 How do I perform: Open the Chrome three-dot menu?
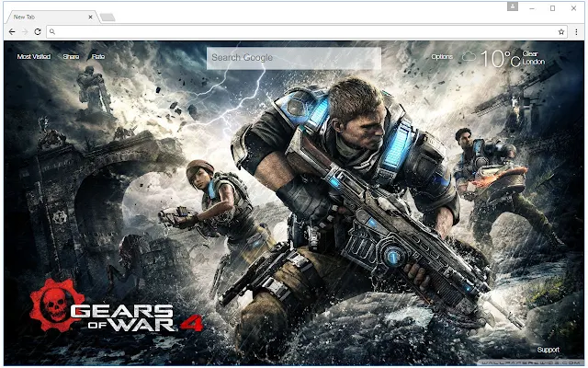pyautogui.click(x=577, y=32)
